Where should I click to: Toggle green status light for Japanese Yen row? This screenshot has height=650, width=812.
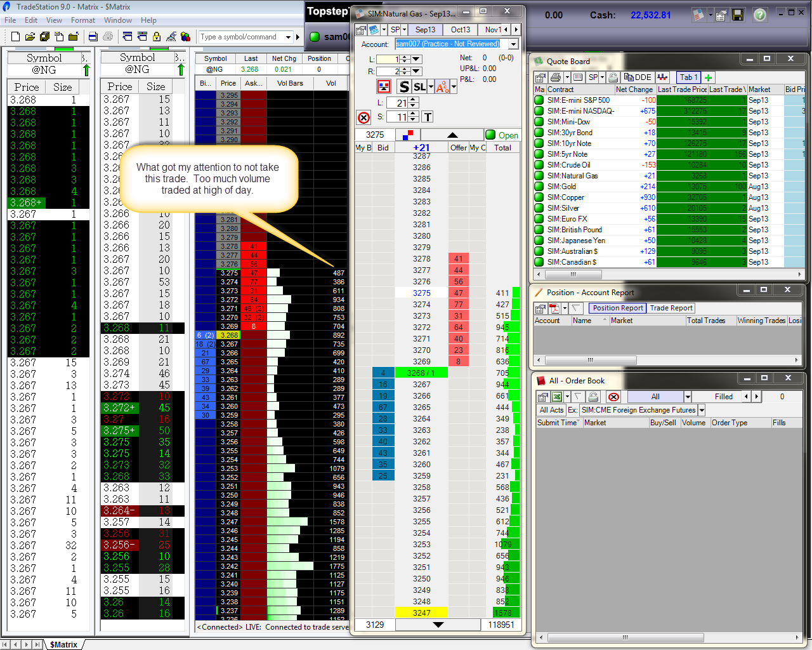point(539,241)
